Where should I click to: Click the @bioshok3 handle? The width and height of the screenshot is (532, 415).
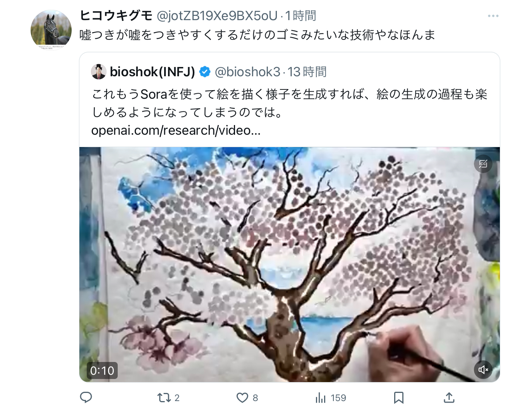click(247, 72)
